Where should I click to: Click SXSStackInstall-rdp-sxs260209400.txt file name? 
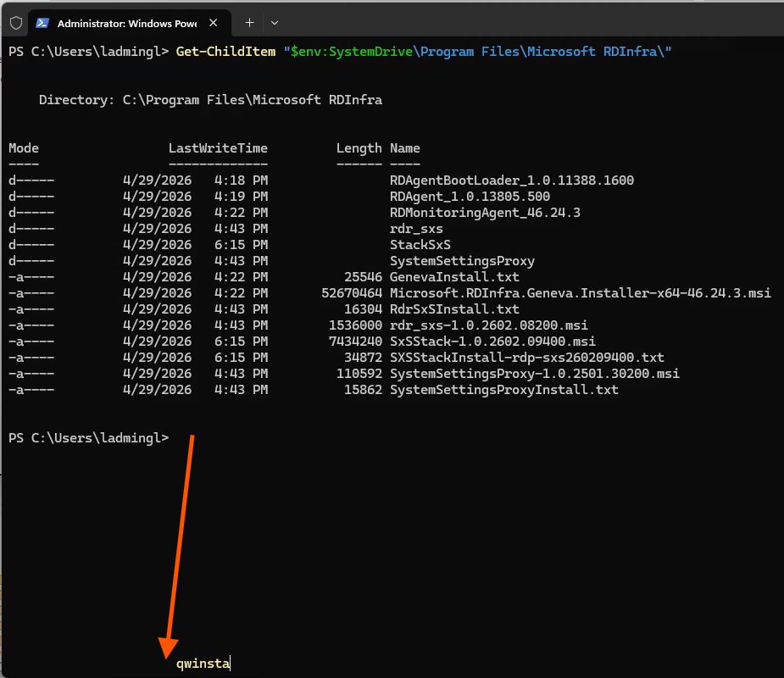tap(527, 358)
